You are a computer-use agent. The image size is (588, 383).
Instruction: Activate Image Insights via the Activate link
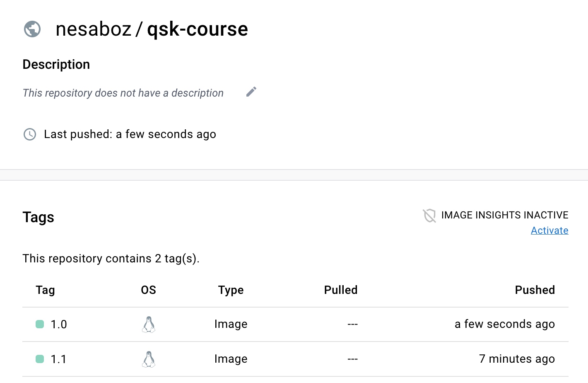(549, 230)
